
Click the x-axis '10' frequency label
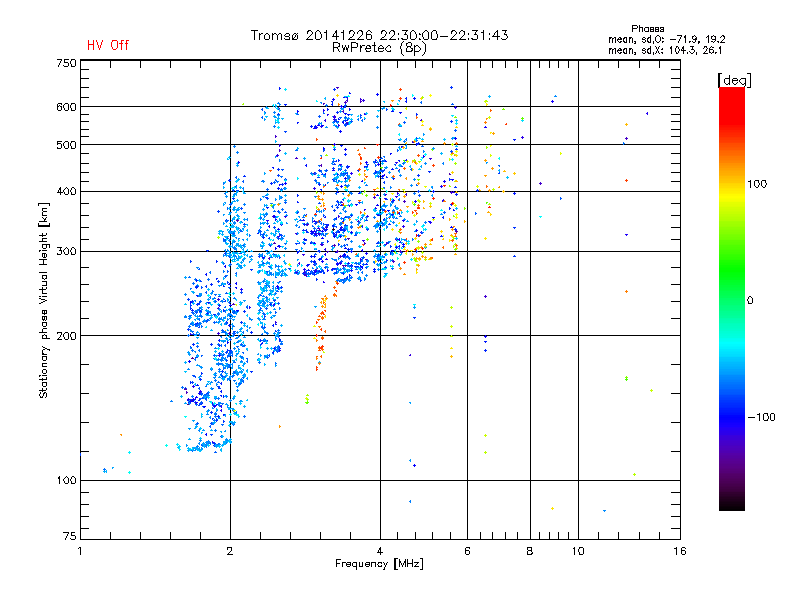click(x=578, y=551)
